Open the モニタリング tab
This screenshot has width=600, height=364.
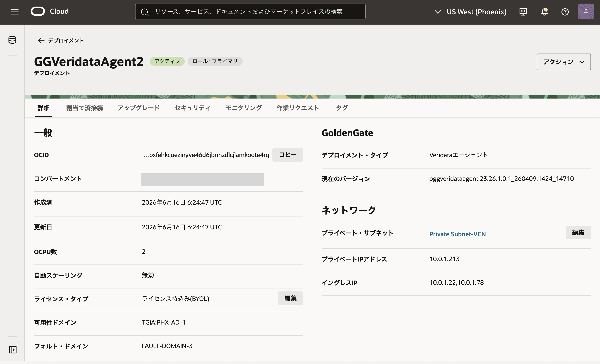point(243,108)
